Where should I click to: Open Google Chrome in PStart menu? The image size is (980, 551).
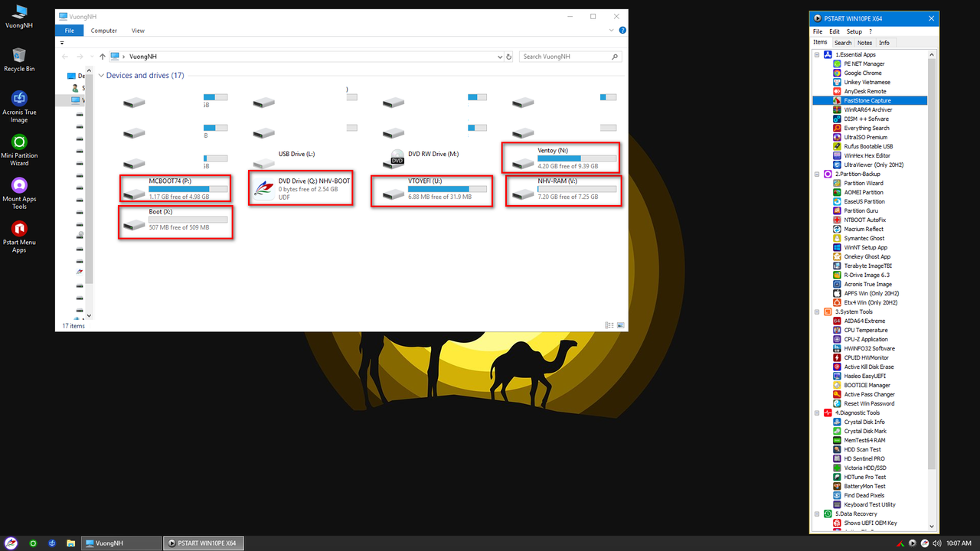[862, 73]
